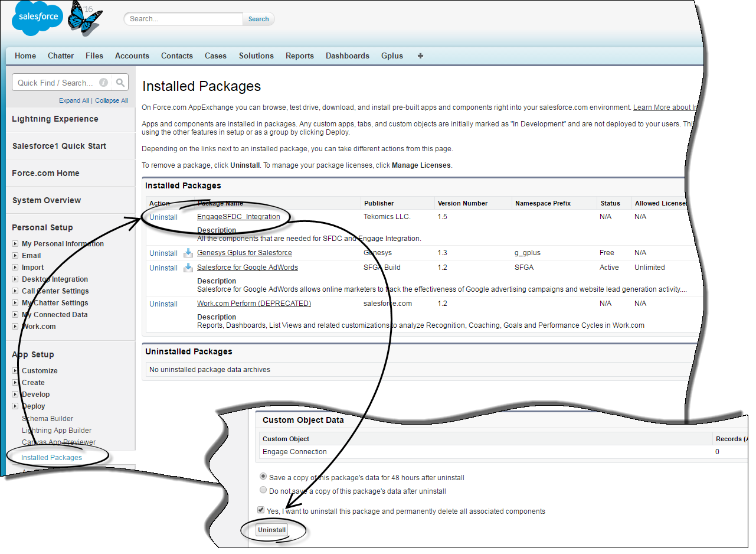The height and width of the screenshot is (554, 756).
Task: Expand the Customize section
Action: pos(15,371)
